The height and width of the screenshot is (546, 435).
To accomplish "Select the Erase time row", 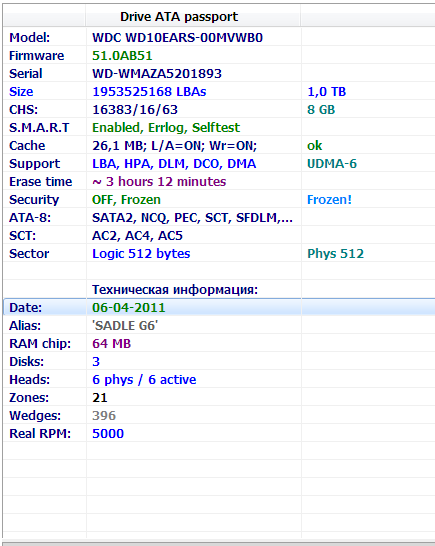I will pyautogui.click(x=219, y=182).
